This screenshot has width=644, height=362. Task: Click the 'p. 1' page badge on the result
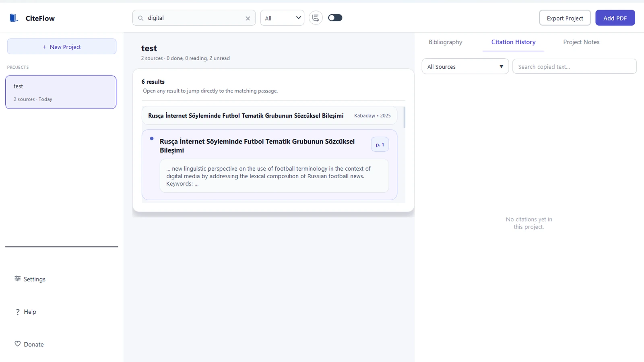click(380, 144)
